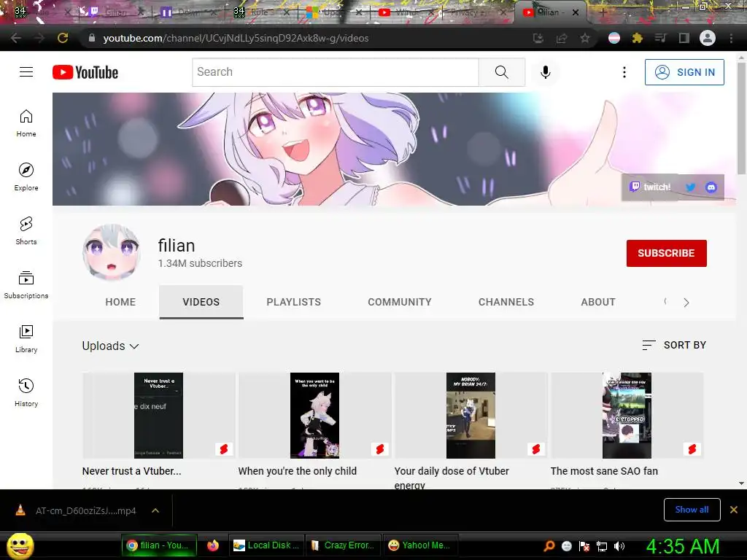Open the COMMUNITY tab

tap(400, 302)
